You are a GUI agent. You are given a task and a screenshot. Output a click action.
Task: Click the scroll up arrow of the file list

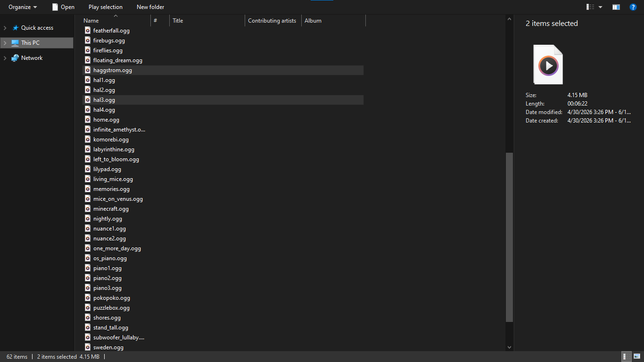coord(509,19)
